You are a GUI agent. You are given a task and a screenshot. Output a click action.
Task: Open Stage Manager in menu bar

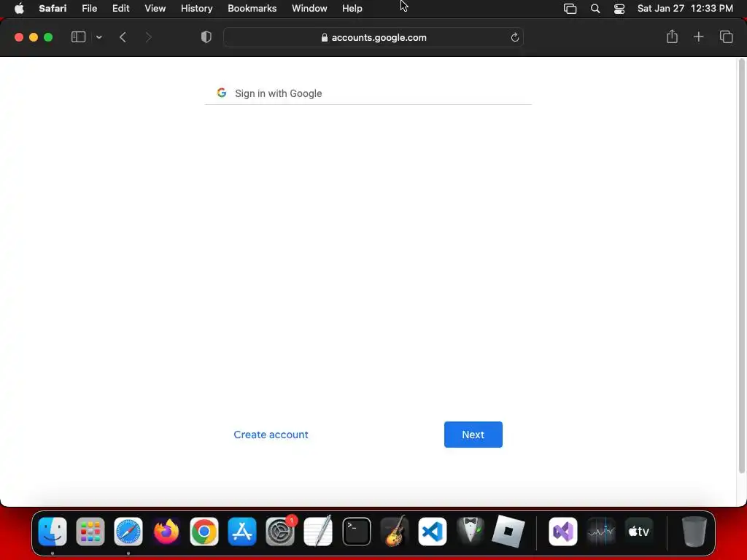[x=570, y=9]
